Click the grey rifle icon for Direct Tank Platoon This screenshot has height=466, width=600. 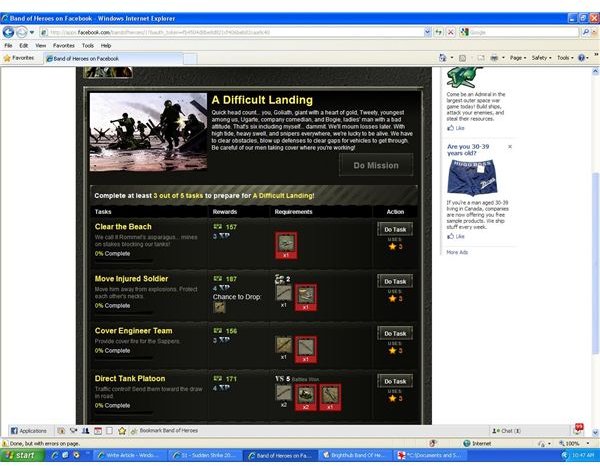[x=284, y=393]
